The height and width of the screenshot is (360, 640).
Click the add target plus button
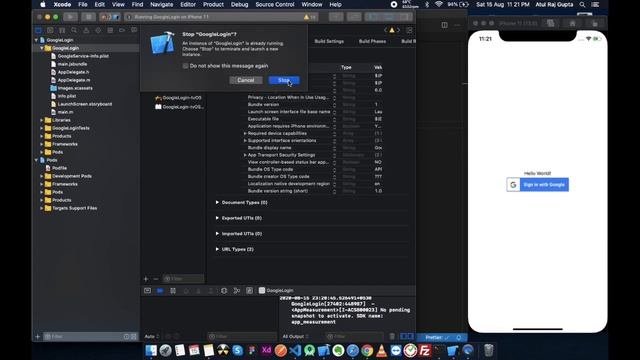146,279
